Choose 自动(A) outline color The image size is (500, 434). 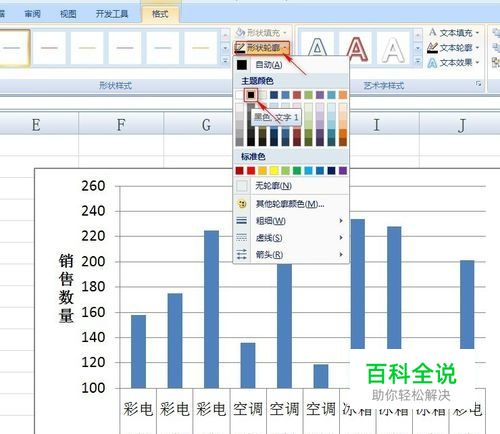pyautogui.click(x=269, y=65)
